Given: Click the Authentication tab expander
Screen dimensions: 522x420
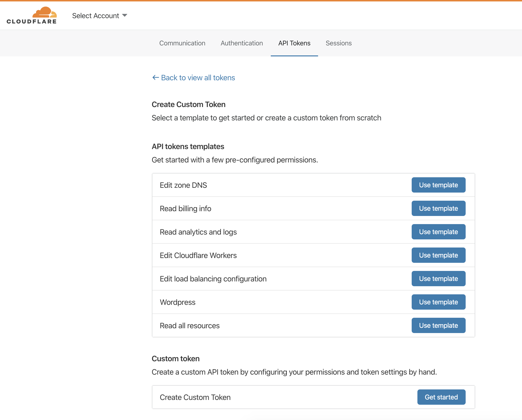Looking at the screenshot, I should 241,43.
